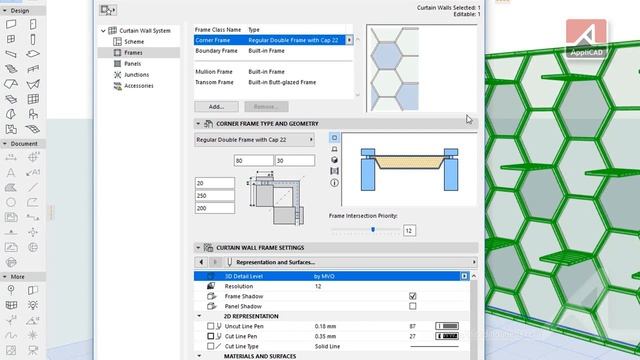Image resolution: width=640 pixels, height=360 pixels.
Task: Open the Accessories page
Action: coord(139,86)
